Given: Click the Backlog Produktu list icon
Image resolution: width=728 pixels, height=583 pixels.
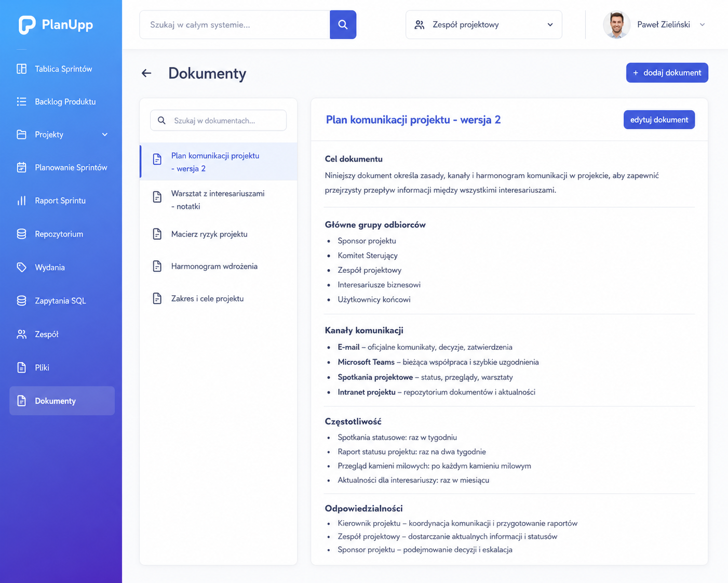Looking at the screenshot, I should tap(21, 101).
